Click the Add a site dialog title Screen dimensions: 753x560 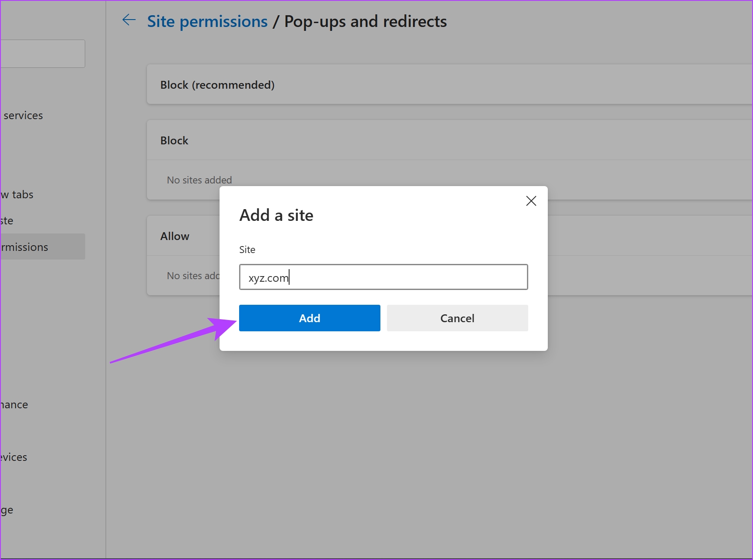pyautogui.click(x=277, y=215)
